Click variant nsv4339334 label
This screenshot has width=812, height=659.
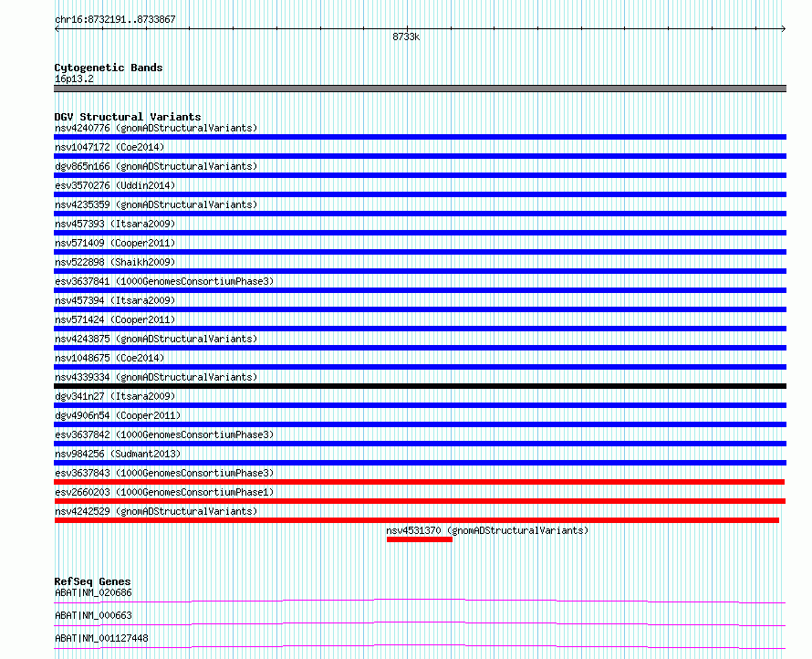156,377
